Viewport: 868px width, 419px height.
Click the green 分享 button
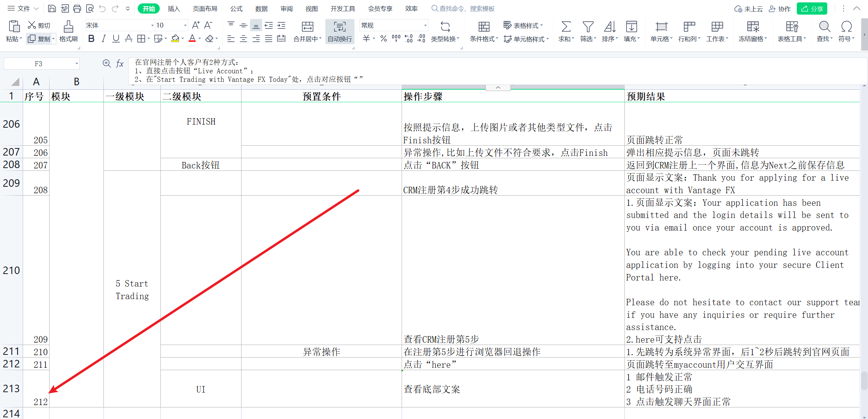point(812,8)
